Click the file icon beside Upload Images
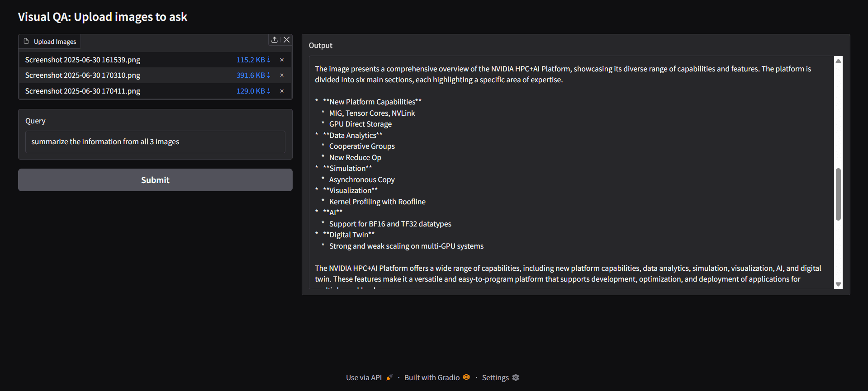 26,41
